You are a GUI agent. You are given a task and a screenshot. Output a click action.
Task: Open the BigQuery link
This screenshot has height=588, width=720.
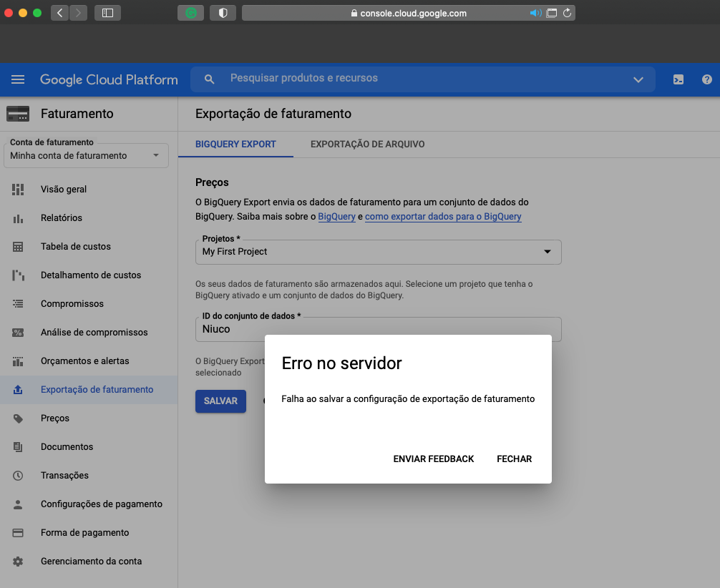(336, 216)
